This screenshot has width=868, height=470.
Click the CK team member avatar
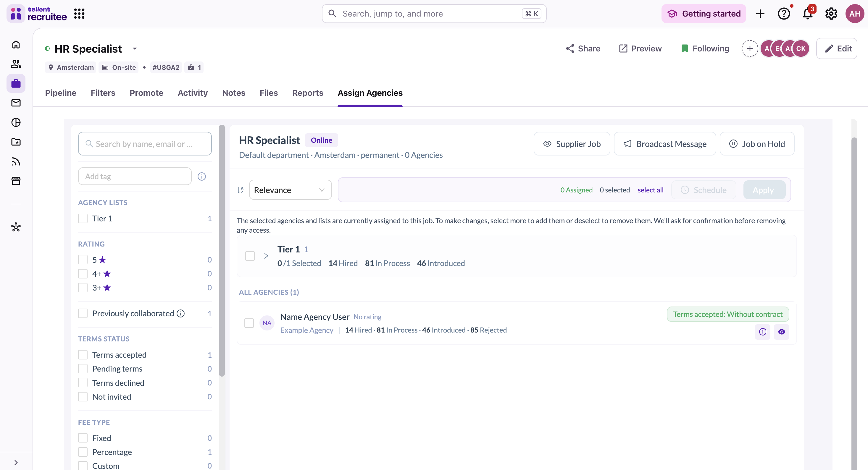(x=801, y=48)
